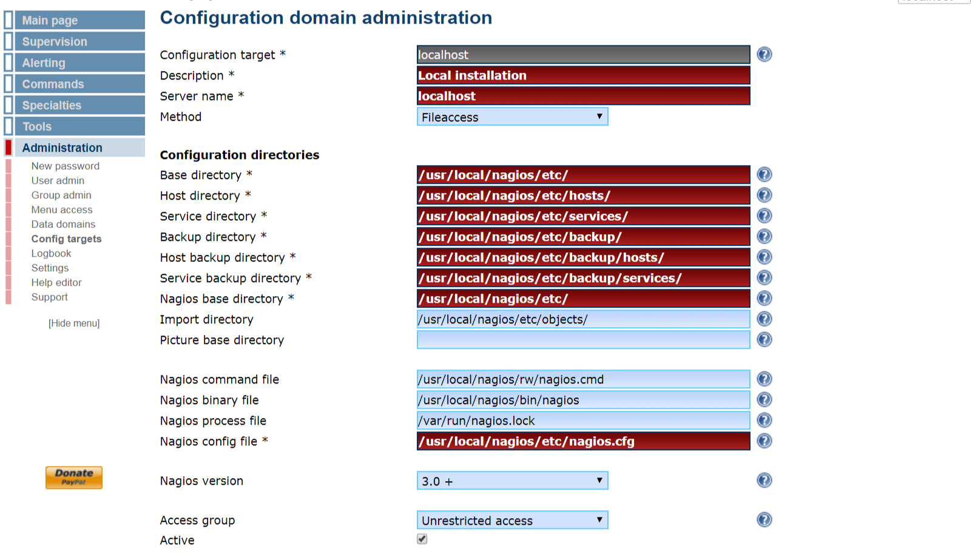
Task: Open the Method dropdown
Action: [512, 117]
